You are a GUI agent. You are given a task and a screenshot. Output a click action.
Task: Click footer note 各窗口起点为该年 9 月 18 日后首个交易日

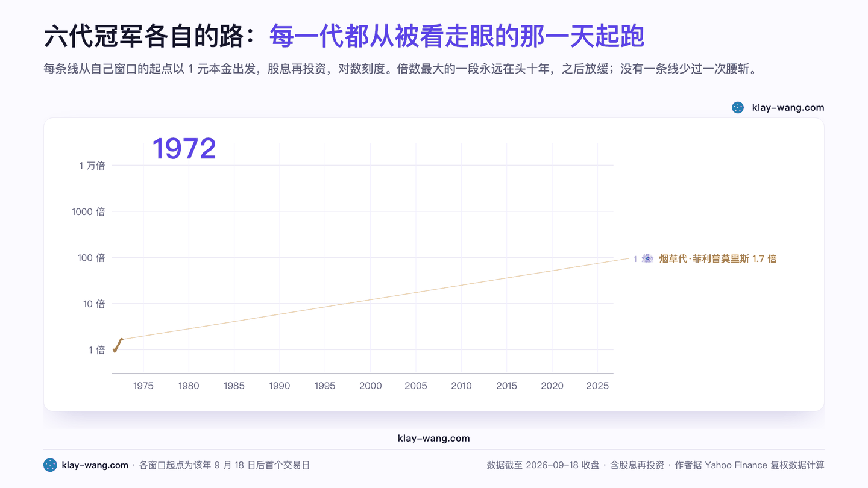(225, 465)
